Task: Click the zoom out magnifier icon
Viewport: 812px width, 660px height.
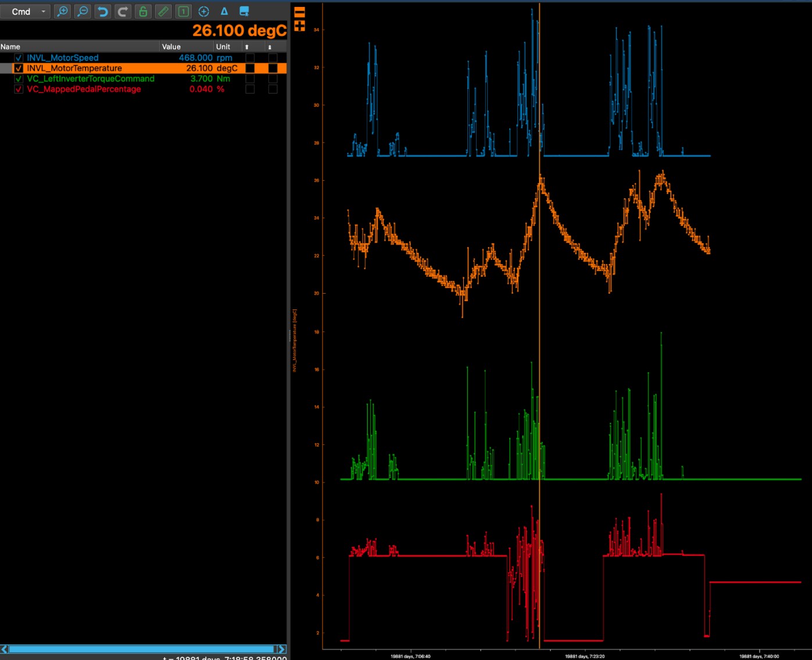Action: [83, 11]
